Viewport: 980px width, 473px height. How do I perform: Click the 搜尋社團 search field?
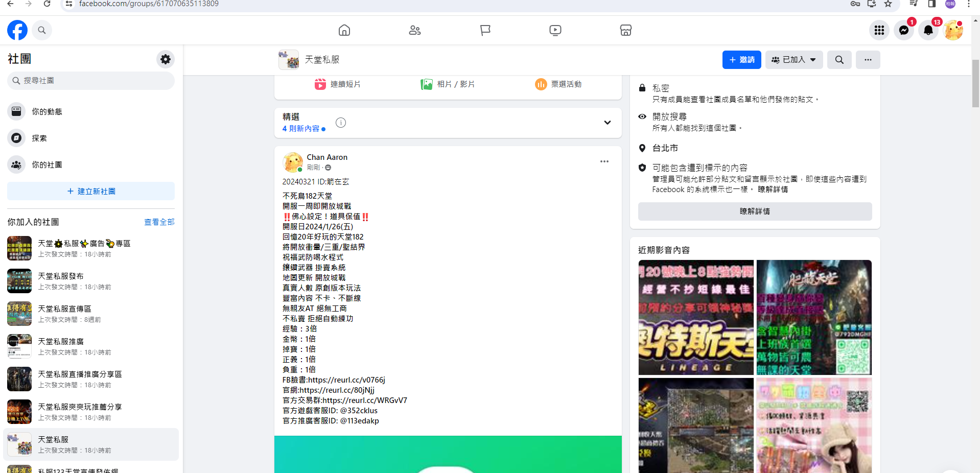coord(91,81)
